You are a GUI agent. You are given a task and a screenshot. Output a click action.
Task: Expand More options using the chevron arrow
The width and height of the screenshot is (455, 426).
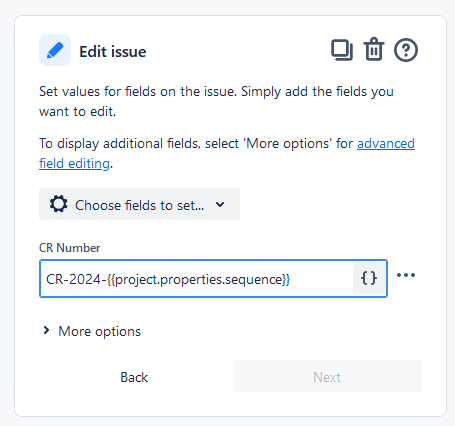coord(46,330)
